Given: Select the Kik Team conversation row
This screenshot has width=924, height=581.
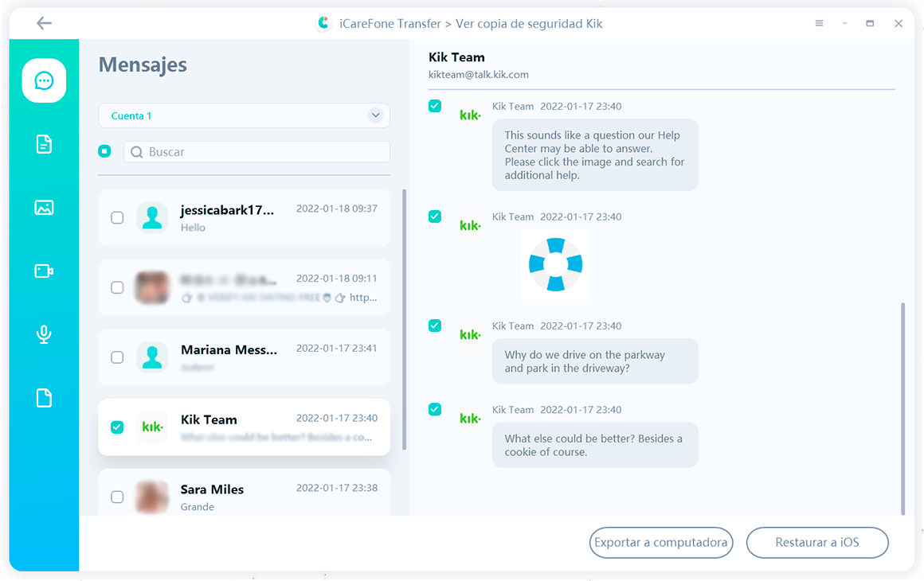Looking at the screenshot, I should point(244,427).
